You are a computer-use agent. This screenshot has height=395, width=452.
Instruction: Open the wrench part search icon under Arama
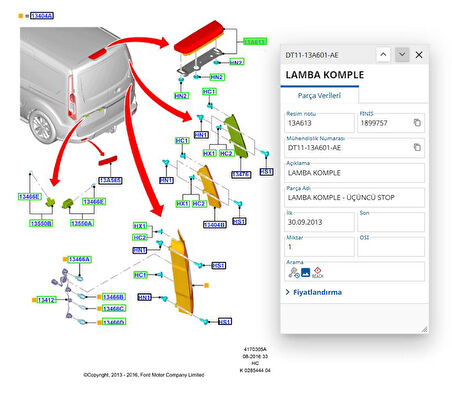294,273
